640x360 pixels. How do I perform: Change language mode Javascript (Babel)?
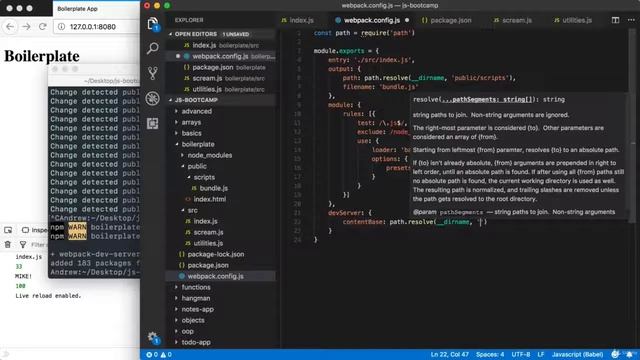click(x=577, y=355)
